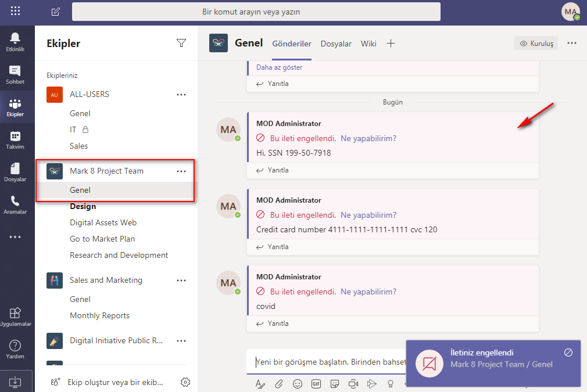587x392 pixels.
Task: Open the Praise badge icon
Action: pos(391,384)
